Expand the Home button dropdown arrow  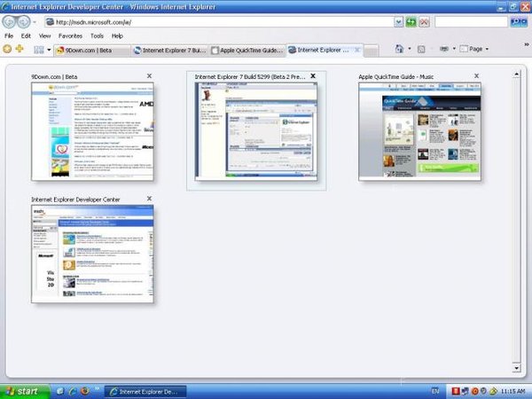click(410, 49)
